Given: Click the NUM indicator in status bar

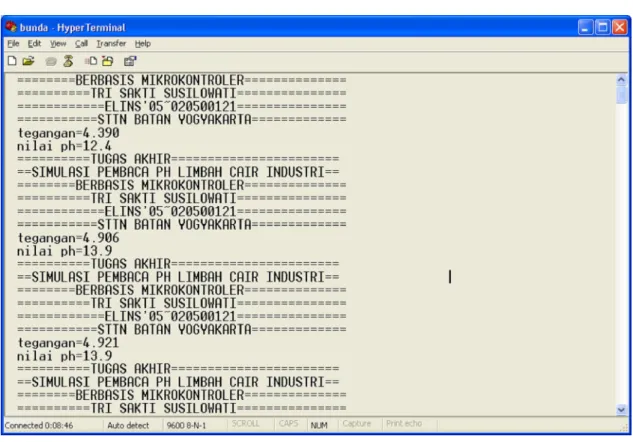Looking at the screenshot, I should tap(319, 425).
